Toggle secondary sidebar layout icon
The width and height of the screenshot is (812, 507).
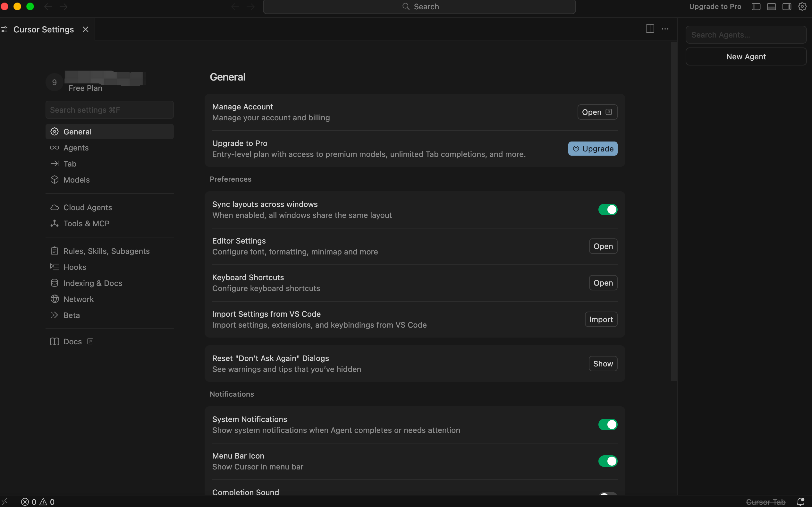click(x=787, y=7)
